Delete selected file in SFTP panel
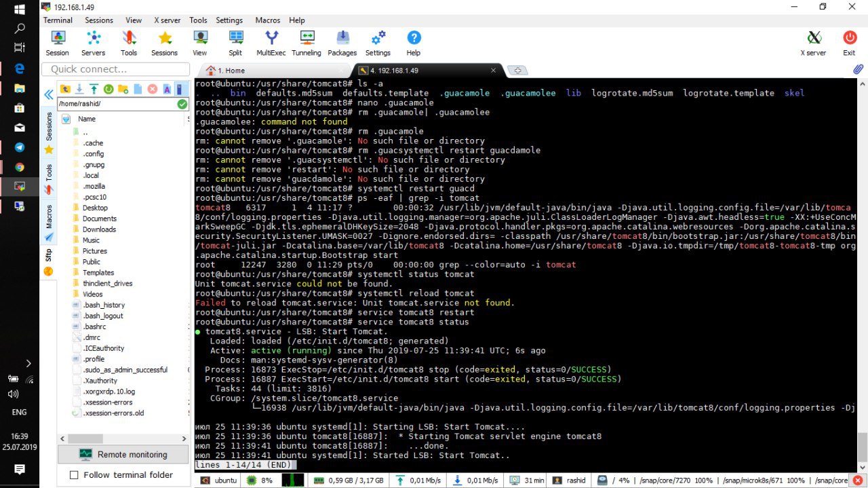Screen dimensions: 868x488 point(152,89)
